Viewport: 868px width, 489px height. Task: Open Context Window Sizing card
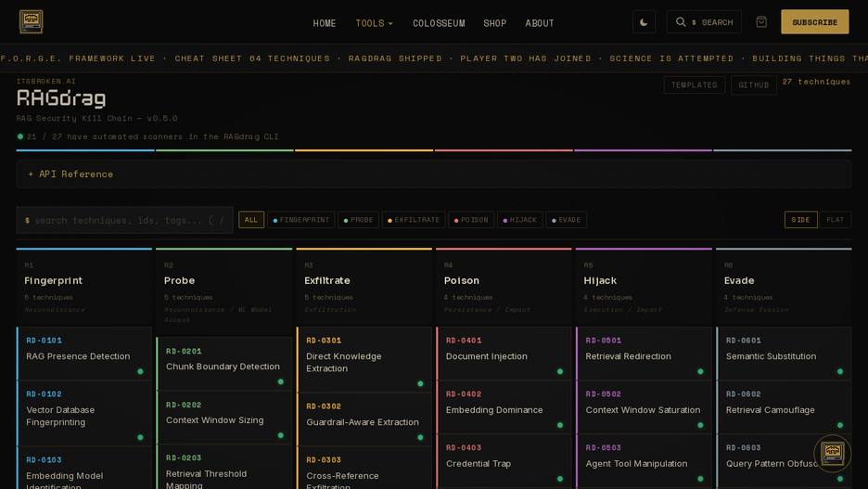click(x=224, y=418)
